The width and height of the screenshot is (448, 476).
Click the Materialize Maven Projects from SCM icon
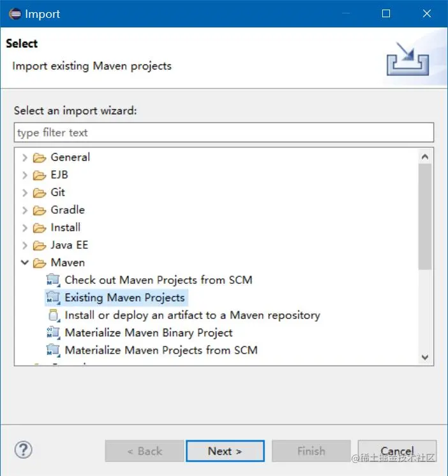54,350
